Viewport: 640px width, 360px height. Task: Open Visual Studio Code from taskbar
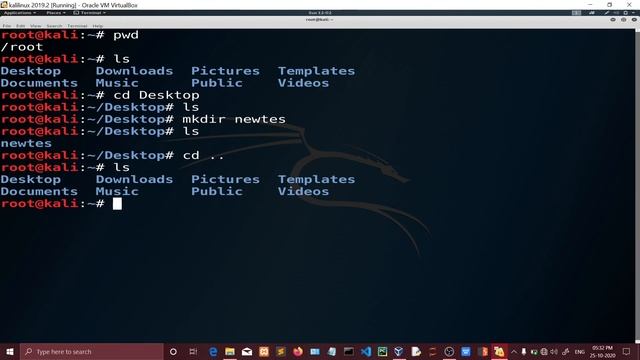pos(366,351)
